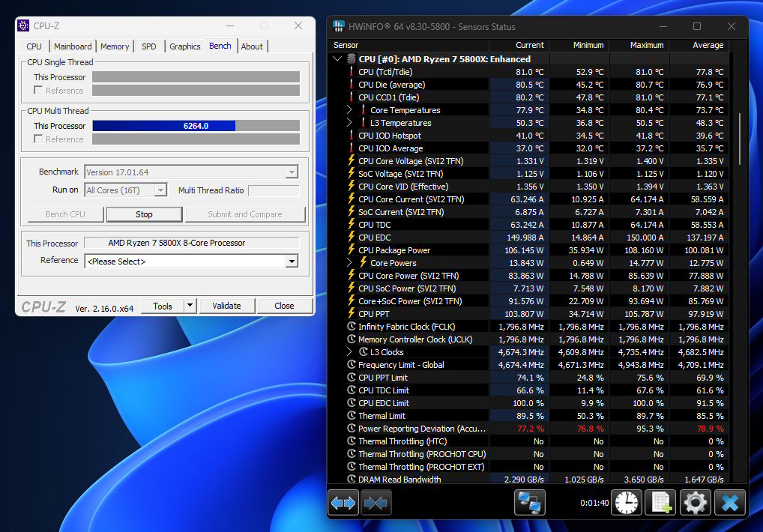Open the Reference <Please Select> dropdown
The width and height of the screenshot is (763, 532).
click(292, 262)
